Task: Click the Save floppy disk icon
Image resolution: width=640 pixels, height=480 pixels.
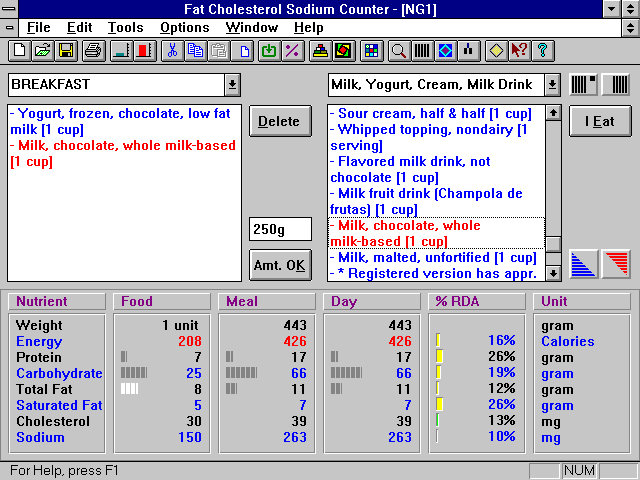Action: pyautogui.click(x=66, y=49)
